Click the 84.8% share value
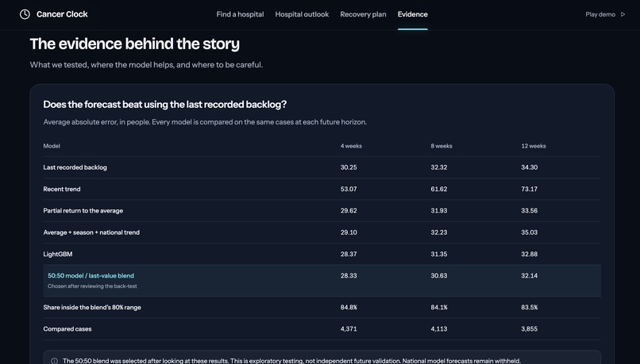This screenshot has height=364, width=640. point(349,308)
